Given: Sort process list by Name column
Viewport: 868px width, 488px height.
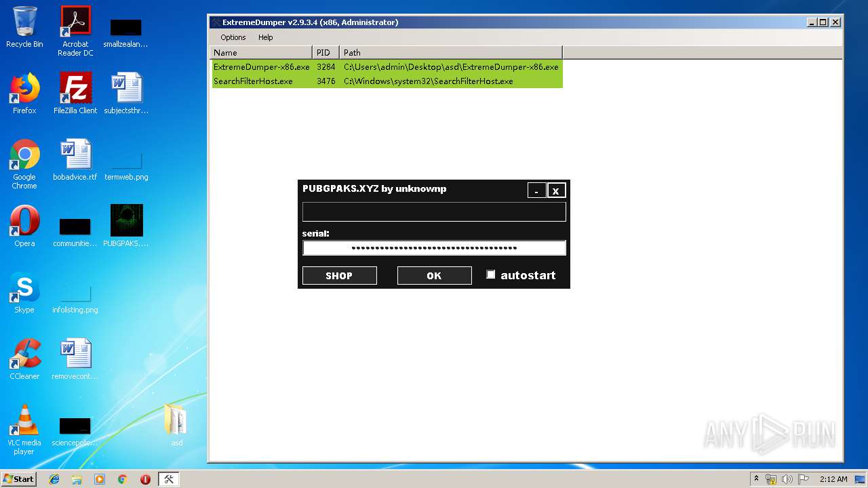Looking at the screenshot, I should pos(262,52).
